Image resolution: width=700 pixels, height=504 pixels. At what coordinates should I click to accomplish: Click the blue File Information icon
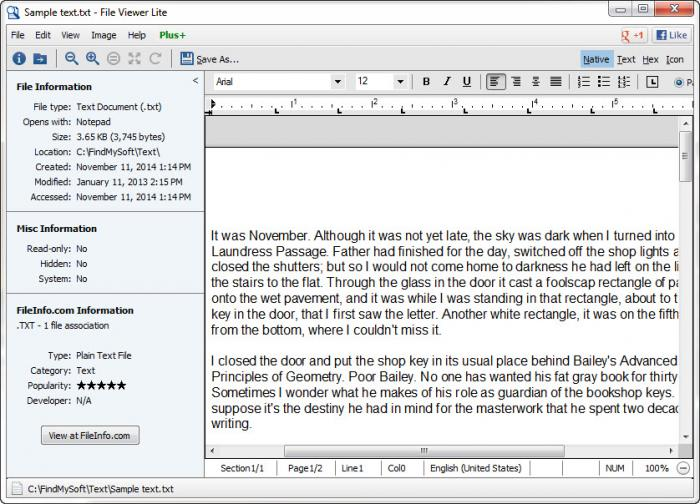coord(18,59)
